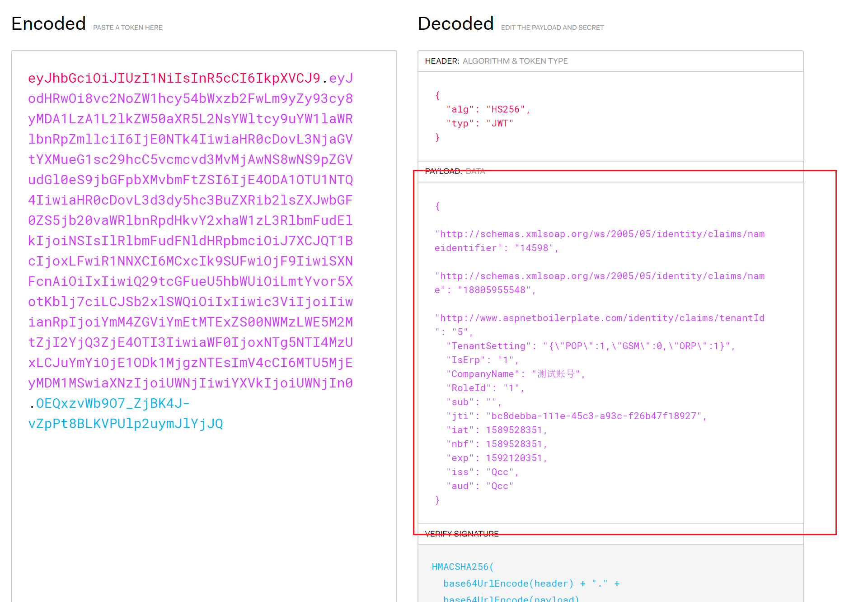
Task: Click the "PASTE A TOKEN HERE" label
Action: (127, 28)
